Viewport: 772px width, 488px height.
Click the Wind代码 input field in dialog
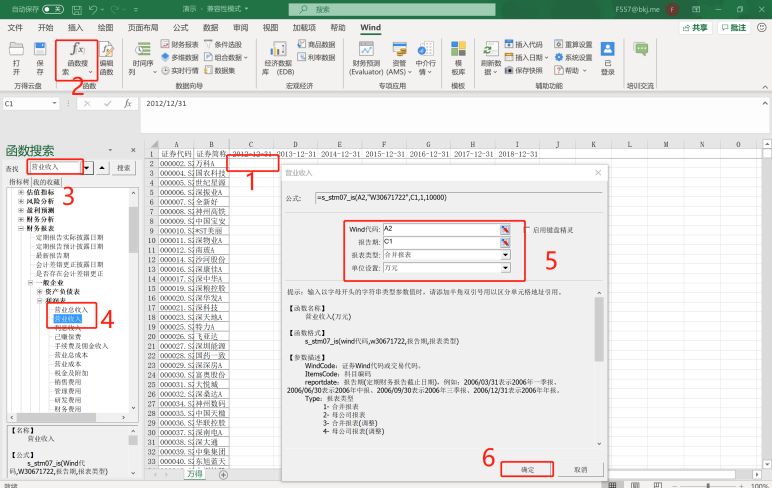pos(441,229)
